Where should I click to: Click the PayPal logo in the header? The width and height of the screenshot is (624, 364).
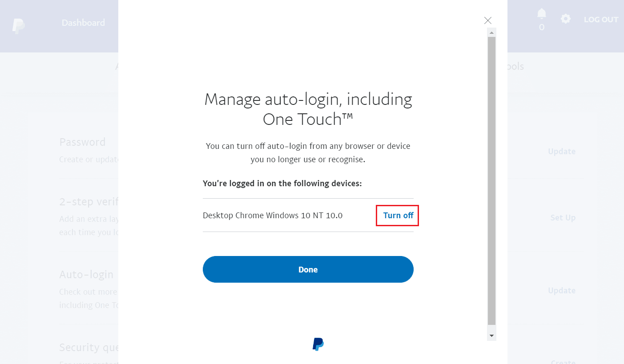point(18,26)
